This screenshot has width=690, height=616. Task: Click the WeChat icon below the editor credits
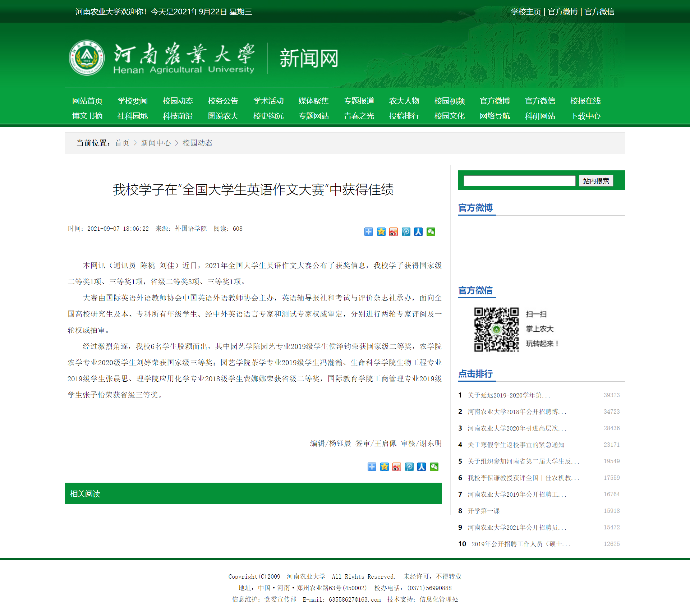click(434, 467)
